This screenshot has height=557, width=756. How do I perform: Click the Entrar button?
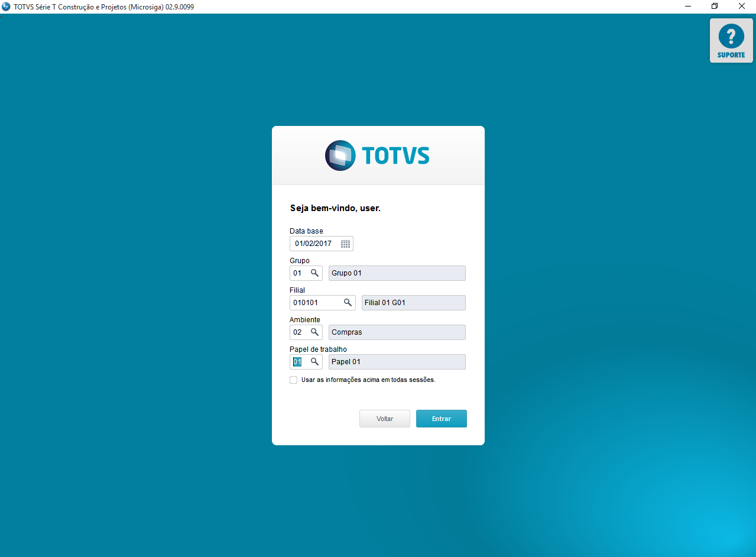click(442, 419)
